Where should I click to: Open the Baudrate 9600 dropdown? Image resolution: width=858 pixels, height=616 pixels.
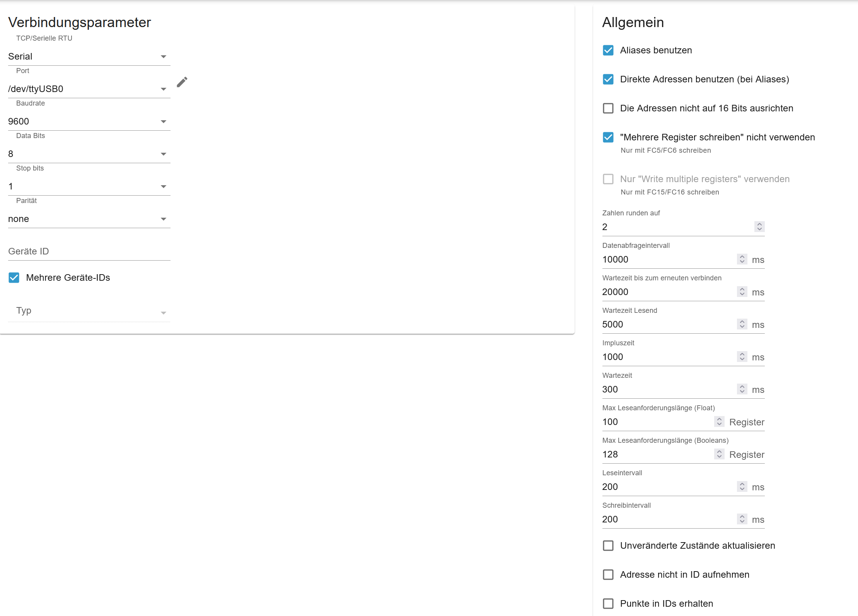click(x=89, y=121)
